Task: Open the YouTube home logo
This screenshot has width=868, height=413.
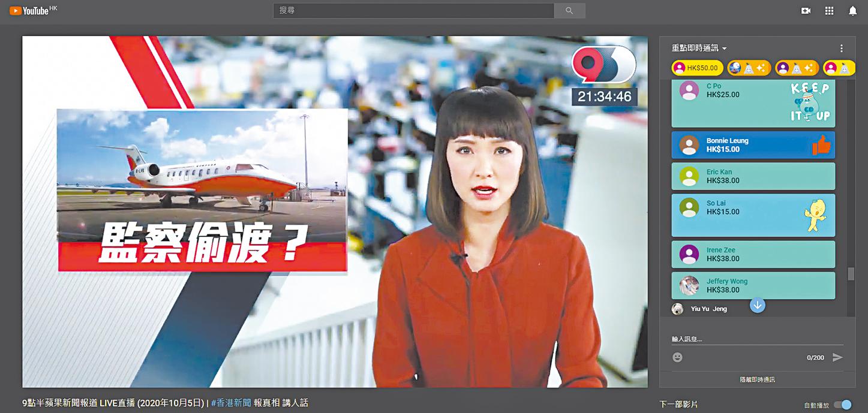Action: point(33,10)
